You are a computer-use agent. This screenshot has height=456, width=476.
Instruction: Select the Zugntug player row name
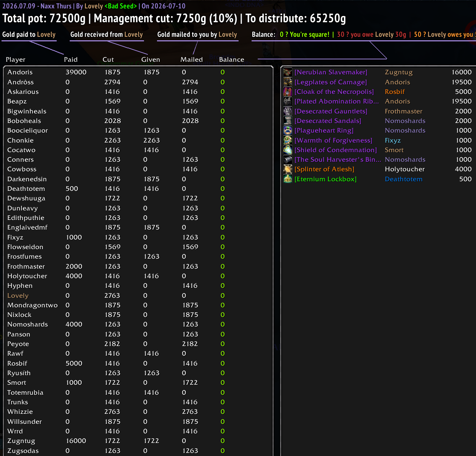[x=21, y=441]
